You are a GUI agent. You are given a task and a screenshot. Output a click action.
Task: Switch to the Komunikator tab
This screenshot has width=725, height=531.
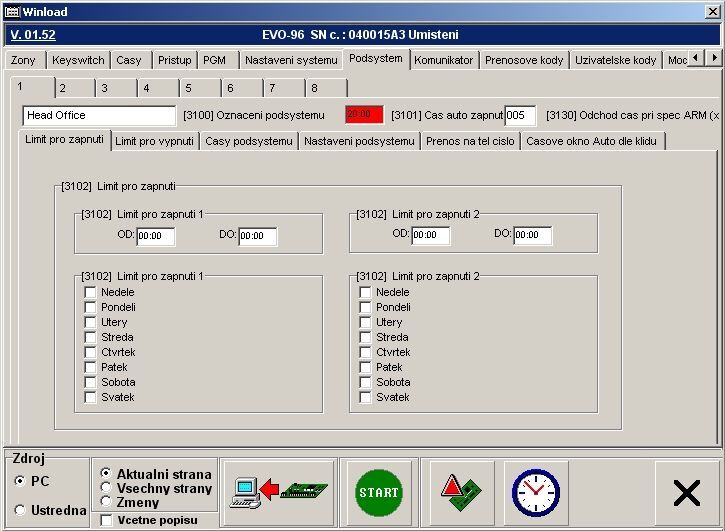click(443, 60)
